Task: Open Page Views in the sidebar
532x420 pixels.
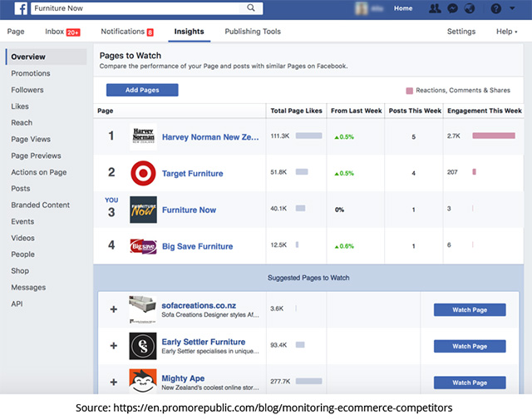Action: 31,139
